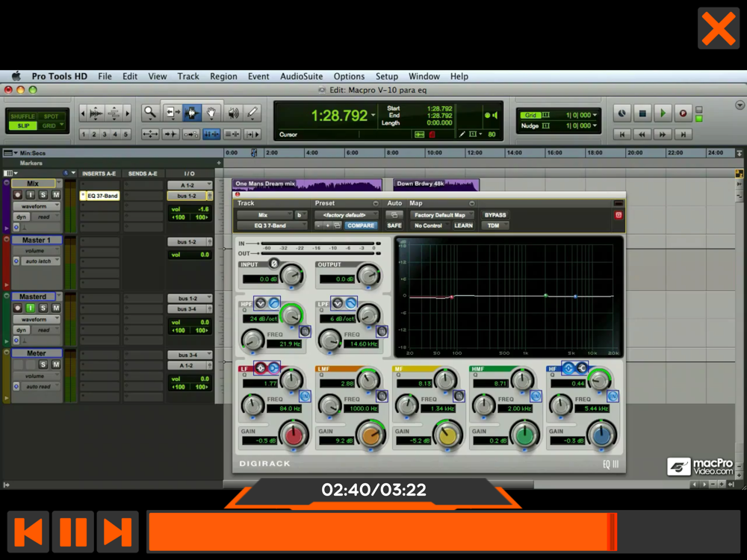Open the Setup menu
Viewport: 747px width, 560px height.
tap(387, 76)
